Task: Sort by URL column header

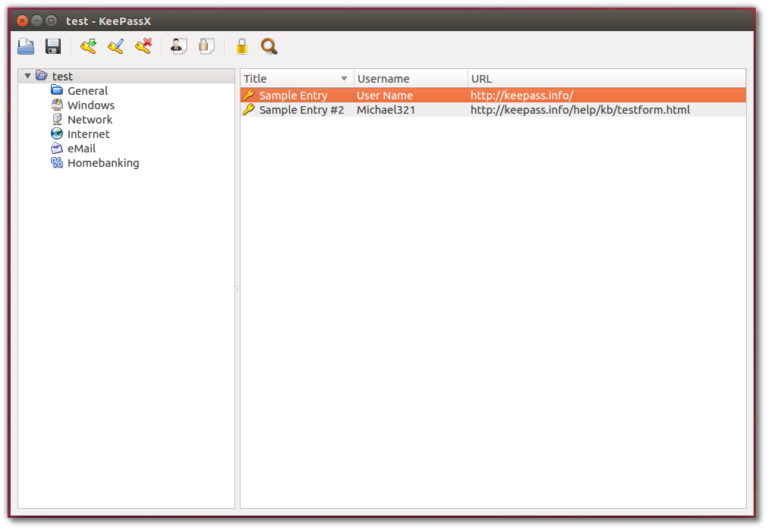Action: [606, 79]
